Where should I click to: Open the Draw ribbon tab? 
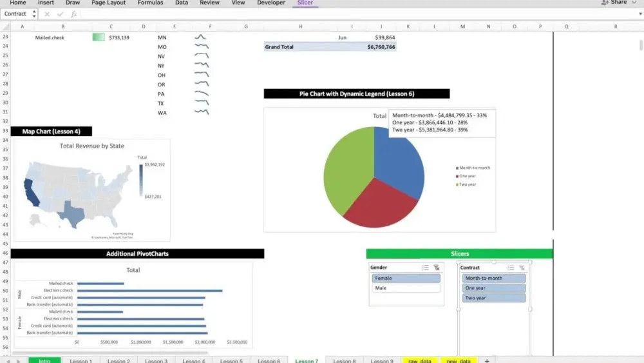coord(73,3)
